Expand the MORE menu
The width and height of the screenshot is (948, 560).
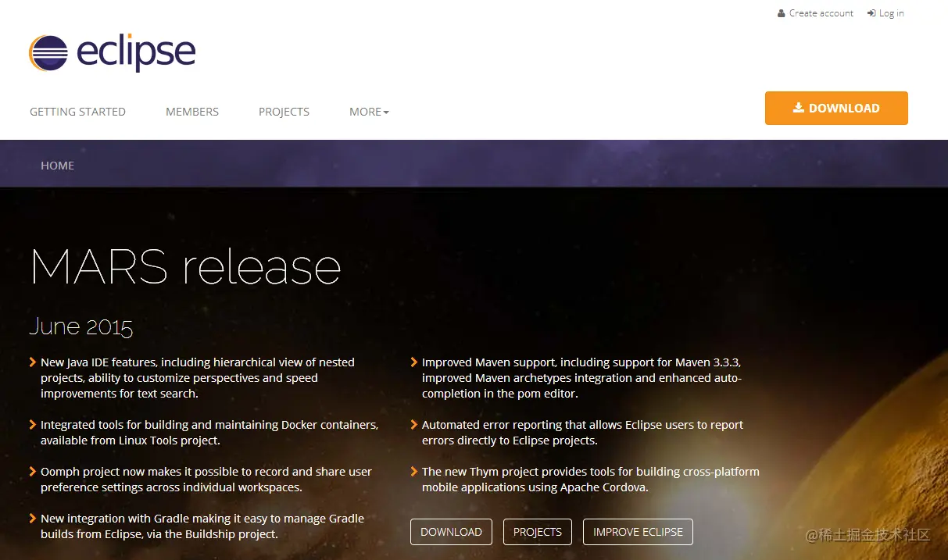(x=369, y=112)
